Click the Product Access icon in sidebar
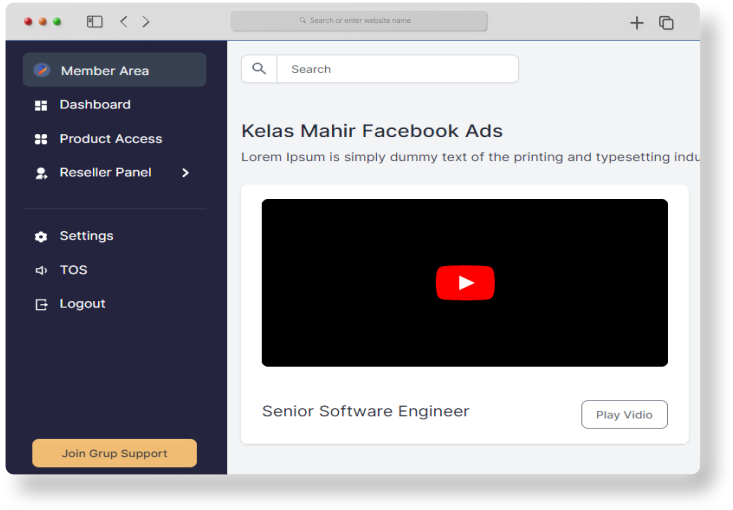This screenshot has height=510, width=733. (x=41, y=139)
